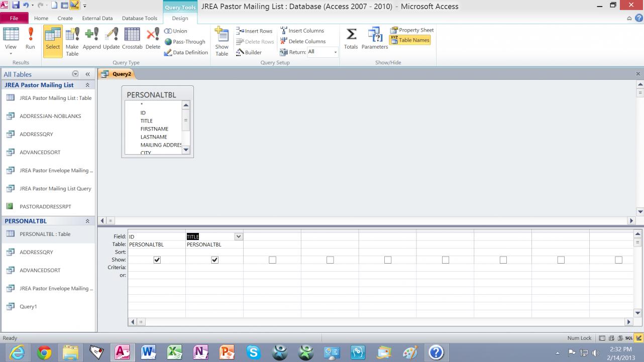The image size is (644, 362).
Task: Collapse the Navigation Pane shutter bar
Action: (87, 74)
